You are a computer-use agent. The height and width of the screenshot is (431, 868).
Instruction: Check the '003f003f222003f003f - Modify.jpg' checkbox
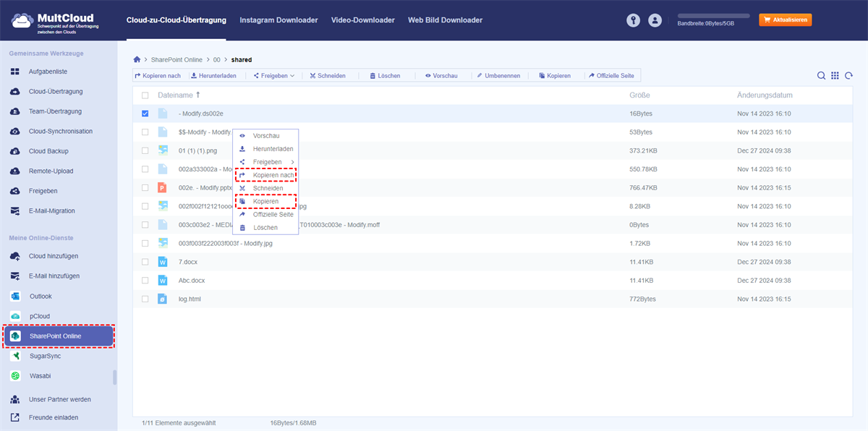(145, 243)
